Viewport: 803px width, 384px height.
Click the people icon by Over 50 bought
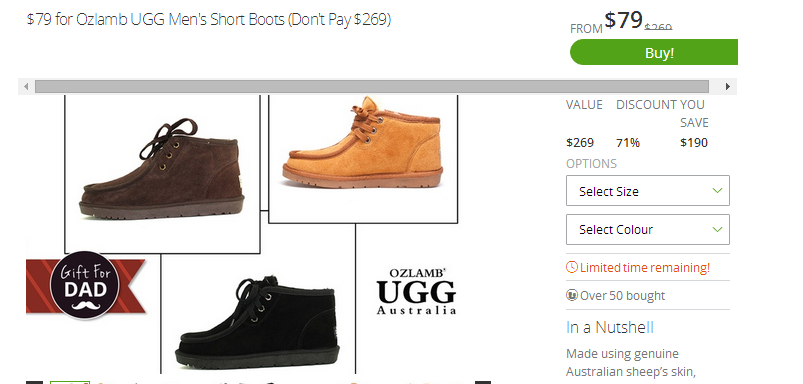(572, 295)
